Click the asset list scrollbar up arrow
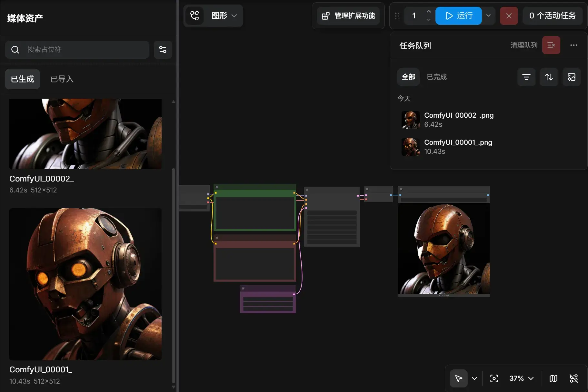 point(174,102)
